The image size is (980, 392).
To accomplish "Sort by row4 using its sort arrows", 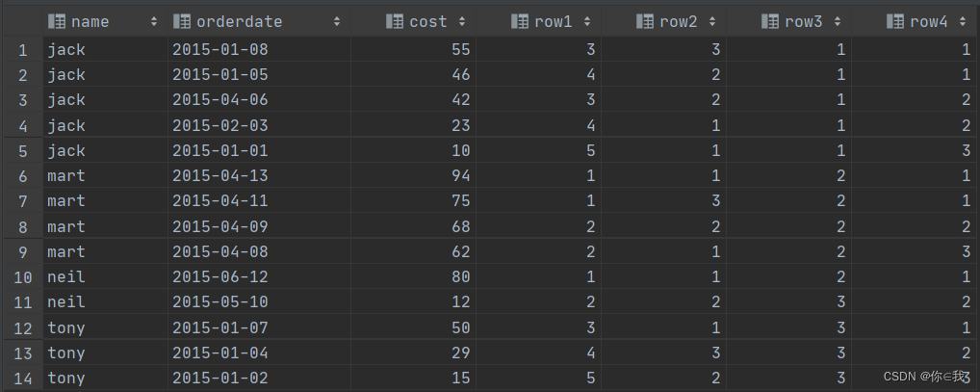I will [x=962, y=21].
